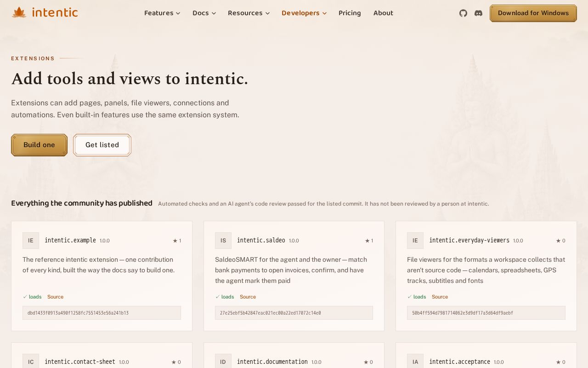Star count on intentic.example card

[177, 241]
